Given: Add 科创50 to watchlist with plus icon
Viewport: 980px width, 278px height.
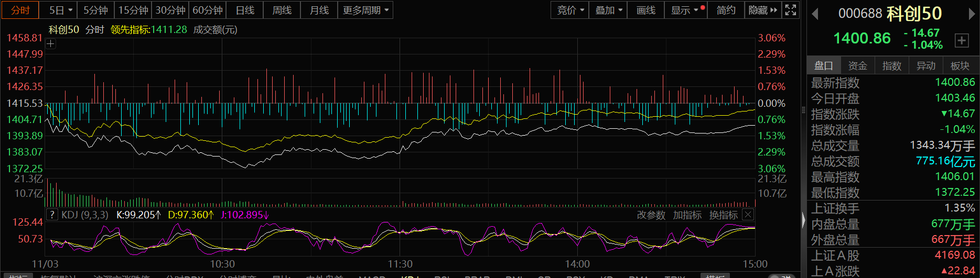Looking at the screenshot, I should (x=962, y=40).
